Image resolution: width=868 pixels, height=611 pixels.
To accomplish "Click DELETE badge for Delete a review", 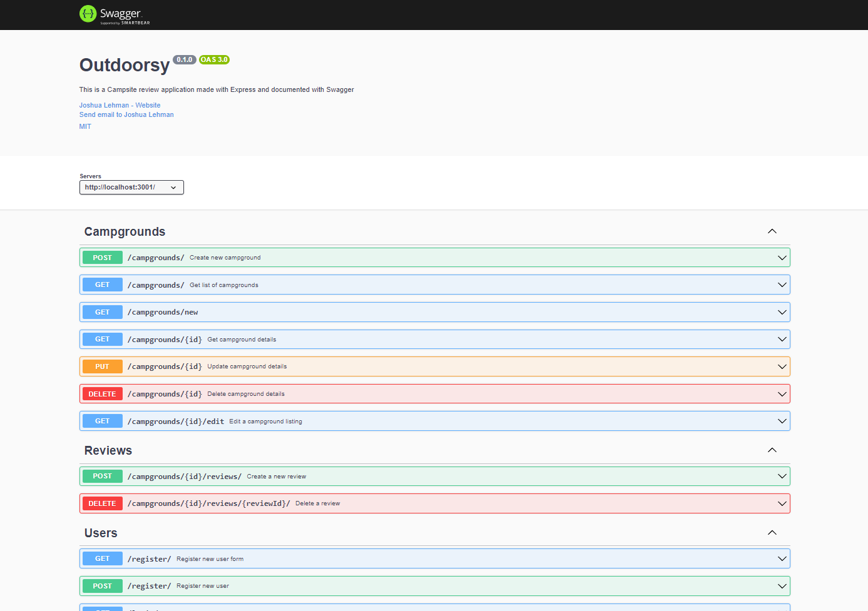I will 103,503.
